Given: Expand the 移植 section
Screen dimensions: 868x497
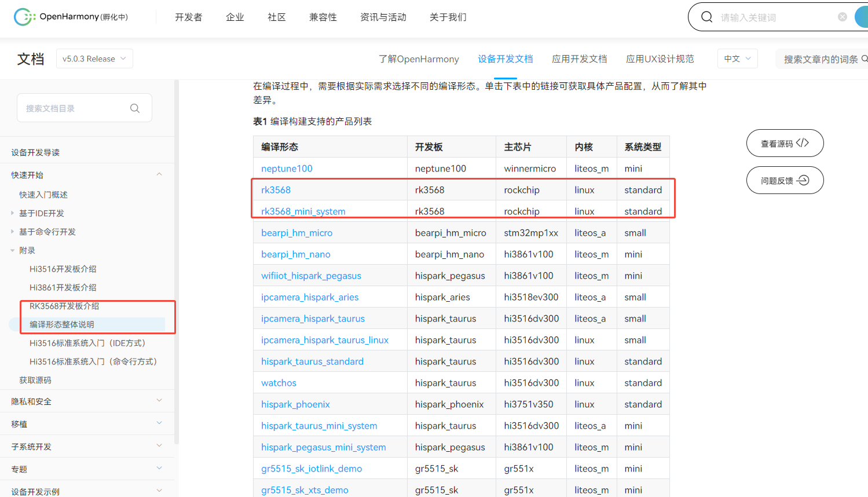Looking at the screenshot, I should [159, 423].
